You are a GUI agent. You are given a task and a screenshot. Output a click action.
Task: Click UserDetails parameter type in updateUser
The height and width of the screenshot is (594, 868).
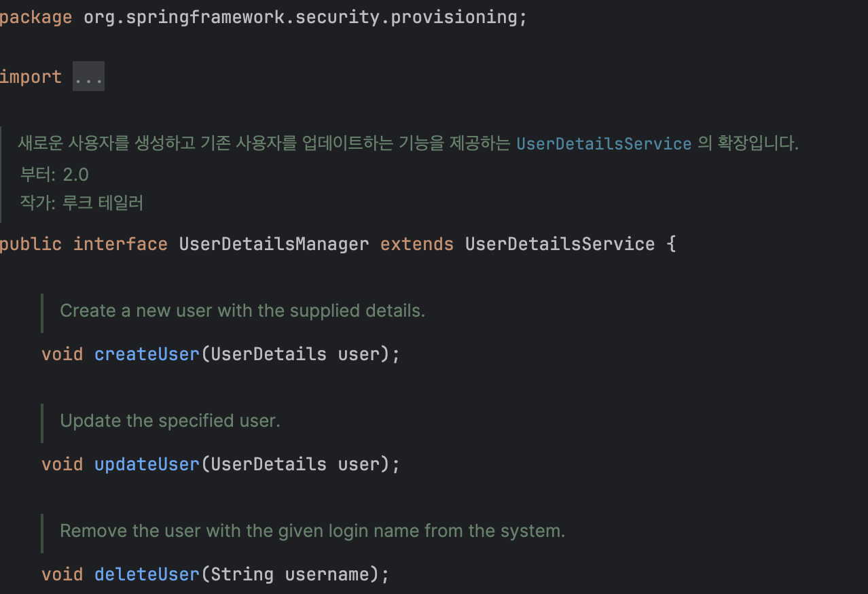tap(268, 464)
